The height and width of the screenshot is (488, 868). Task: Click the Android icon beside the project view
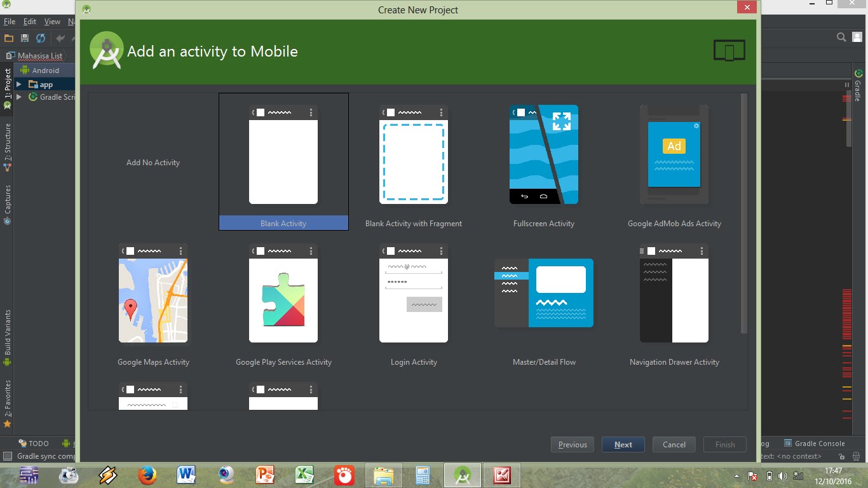(x=24, y=70)
